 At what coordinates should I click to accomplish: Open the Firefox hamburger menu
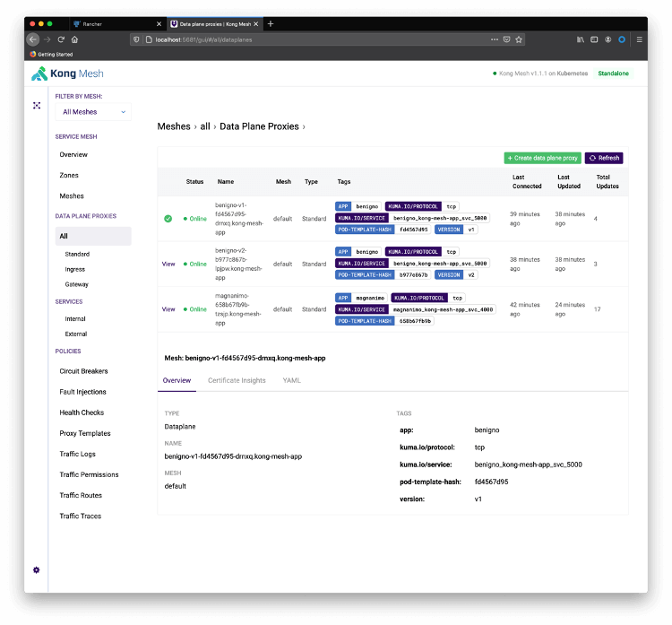coord(638,39)
